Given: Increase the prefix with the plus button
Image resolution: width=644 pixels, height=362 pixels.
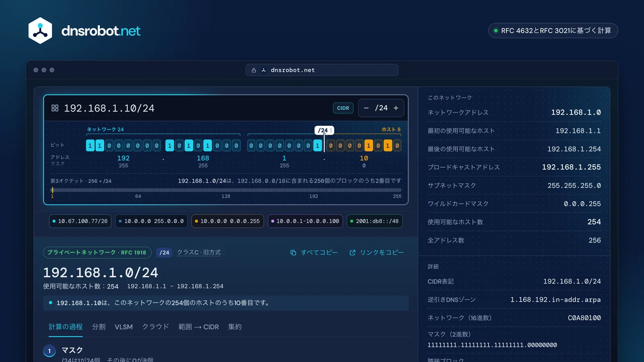Looking at the screenshot, I should 396,108.
